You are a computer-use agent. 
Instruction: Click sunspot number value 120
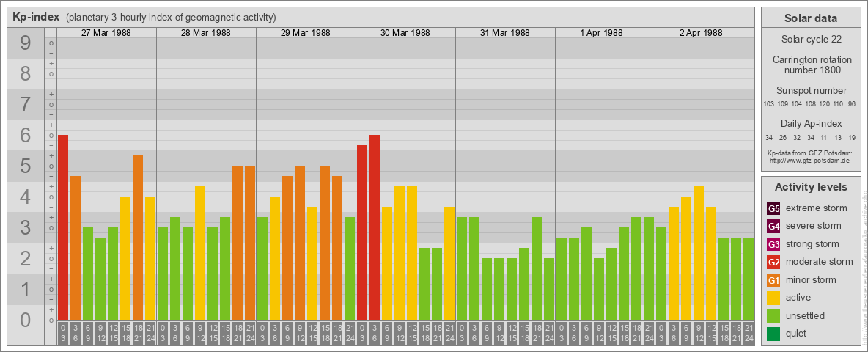click(x=824, y=104)
